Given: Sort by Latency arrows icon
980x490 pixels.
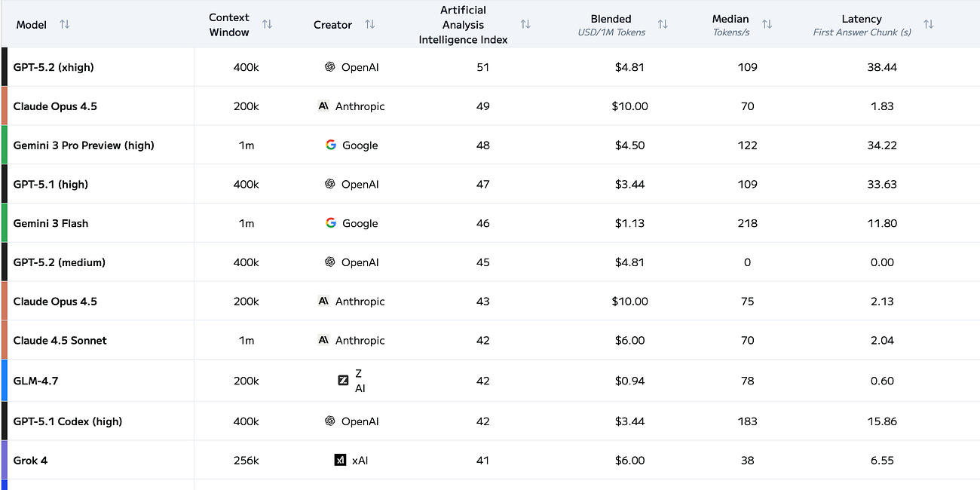Looking at the screenshot, I should click(x=928, y=25).
